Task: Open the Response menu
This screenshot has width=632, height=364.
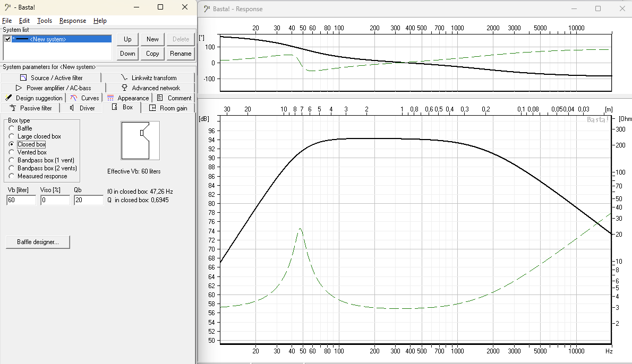Action: coord(73,21)
